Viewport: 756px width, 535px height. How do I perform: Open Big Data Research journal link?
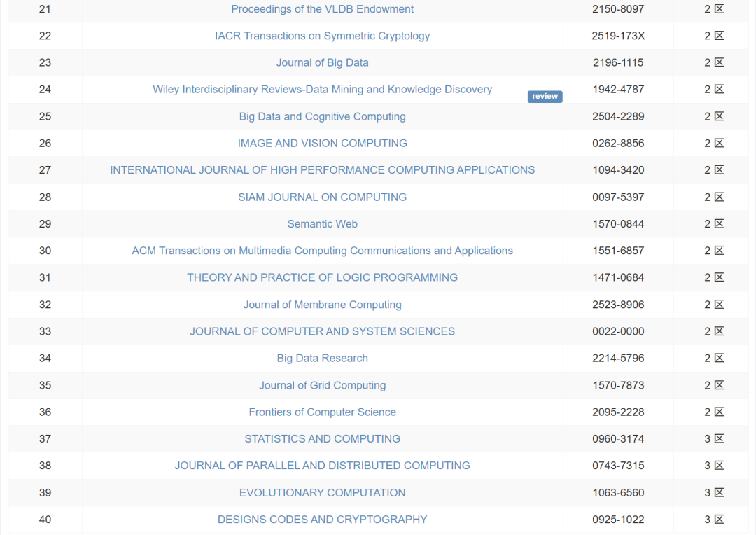tap(322, 359)
